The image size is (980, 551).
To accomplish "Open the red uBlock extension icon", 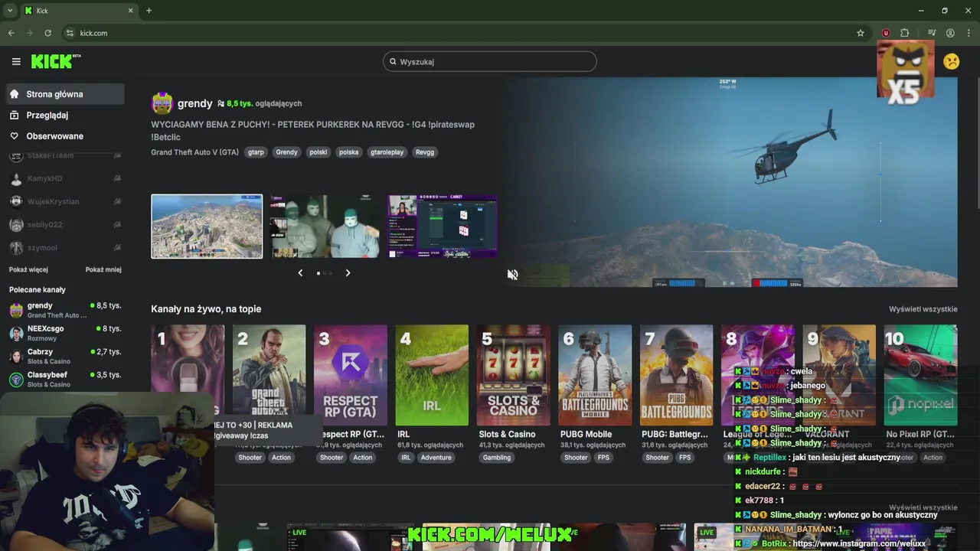I will coord(886,33).
